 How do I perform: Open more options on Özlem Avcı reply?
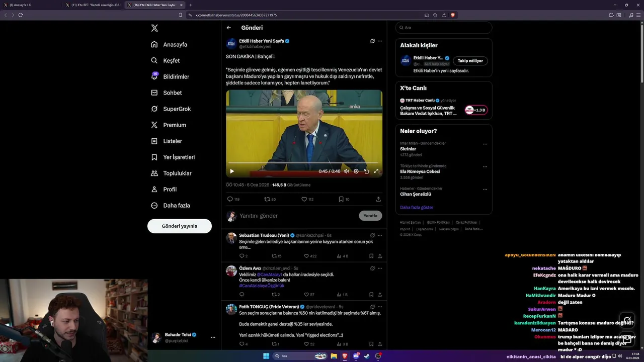pos(380,268)
